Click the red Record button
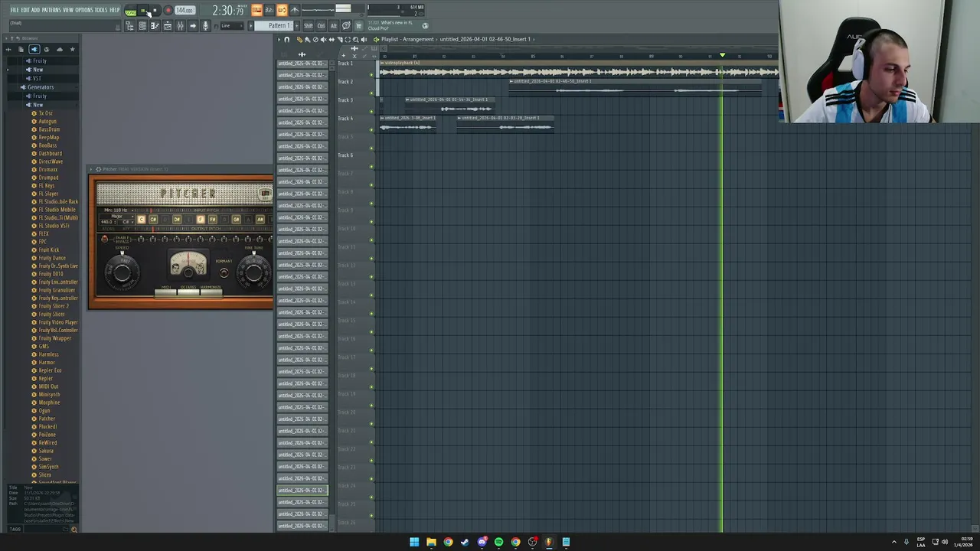The width and height of the screenshot is (980, 551). (x=168, y=11)
